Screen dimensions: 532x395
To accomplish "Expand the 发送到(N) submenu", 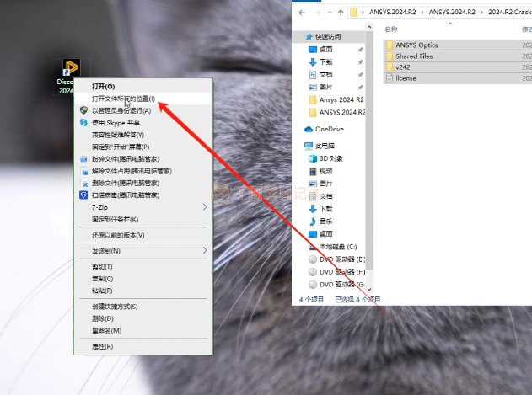I will pyautogui.click(x=143, y=251).
